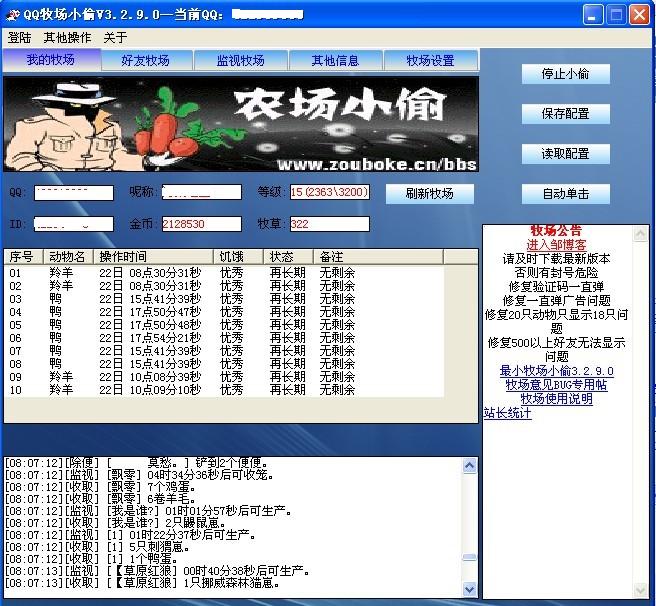Open the 其他操作 menu
656x606 pixels.
click(67, 38)
